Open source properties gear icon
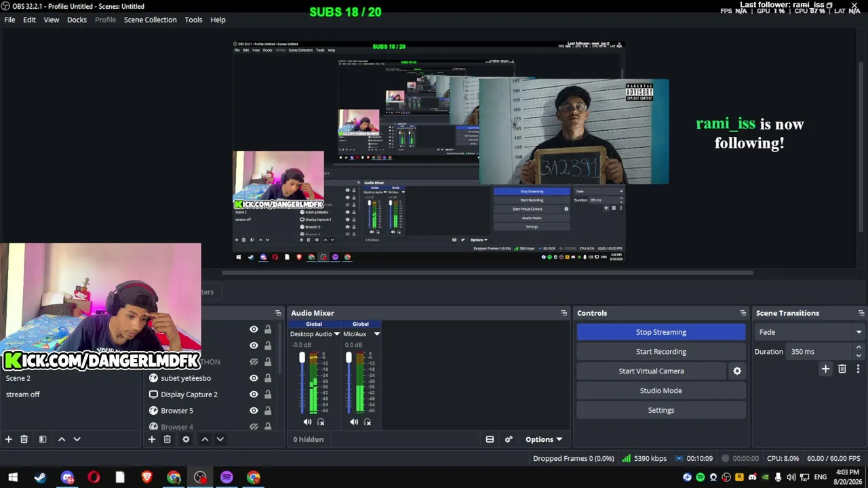The height and width of the screenshot is (488, 868). click(186, 439)
